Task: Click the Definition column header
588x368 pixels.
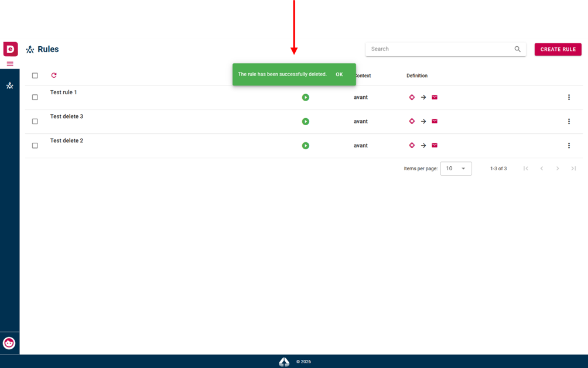Action: 416,75
